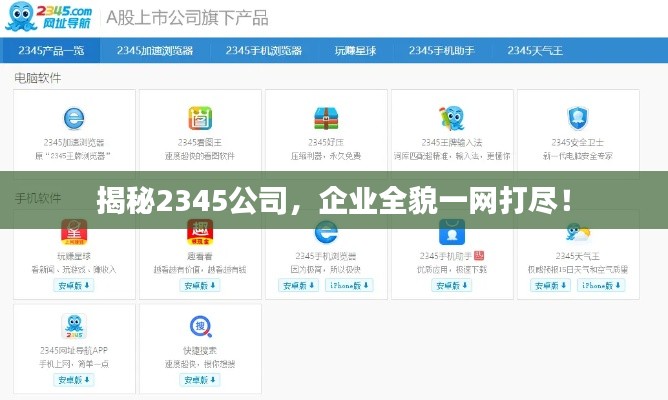The image size is (668, 400).
Task: Open the 2345天气王 tab
Action: (535, 51)
